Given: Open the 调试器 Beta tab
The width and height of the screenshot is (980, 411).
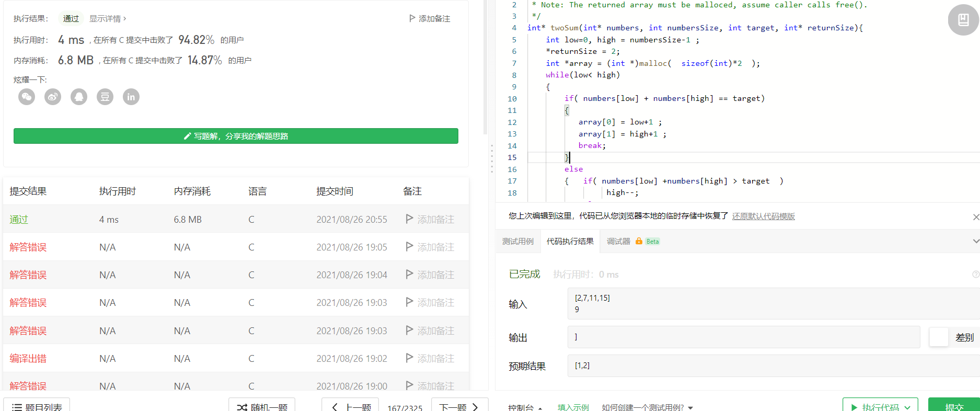Looking at the screenshot, I should click(x=633, y=241).
